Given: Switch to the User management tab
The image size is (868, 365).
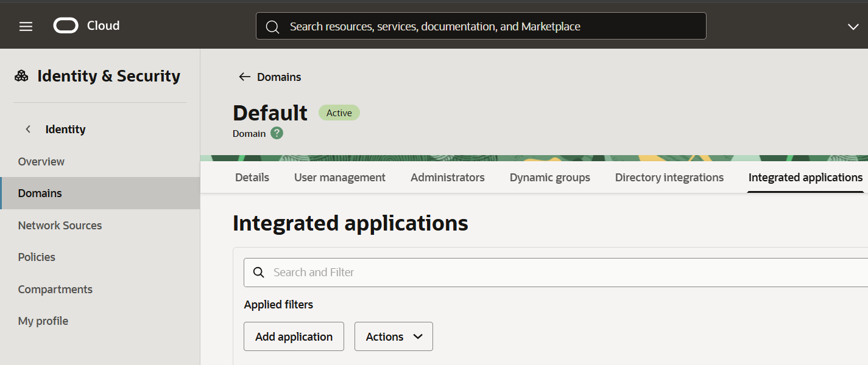Looking at the screenshot, I should pyautogui.click(x=340, y=178).
